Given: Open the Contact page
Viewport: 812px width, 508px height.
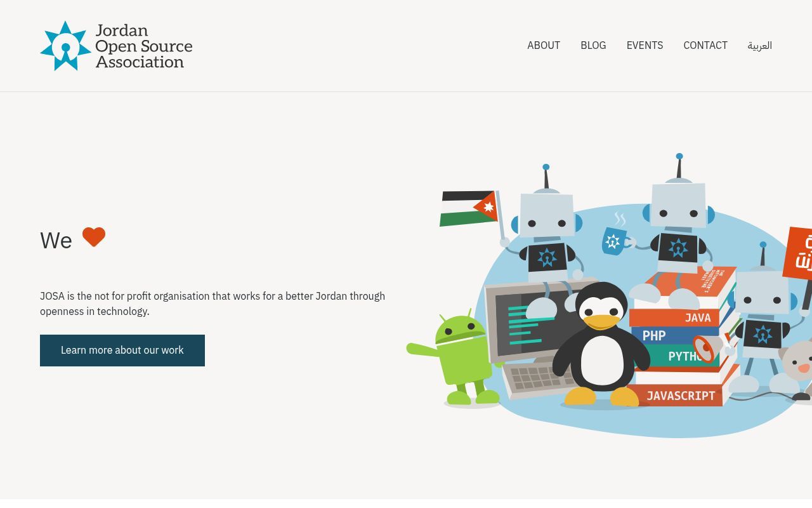Looking at the screenshot, I should pyautogui.click(x=705, y=46).
